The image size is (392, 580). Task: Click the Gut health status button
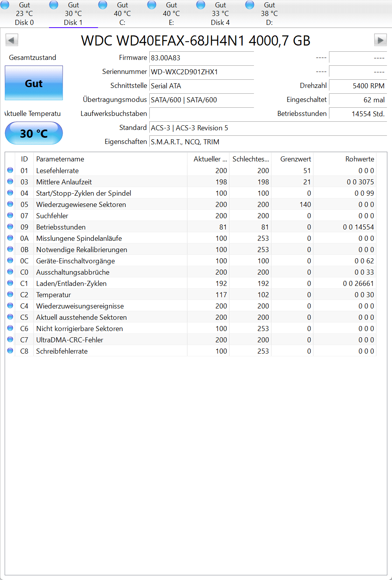(x=34, y=83)
